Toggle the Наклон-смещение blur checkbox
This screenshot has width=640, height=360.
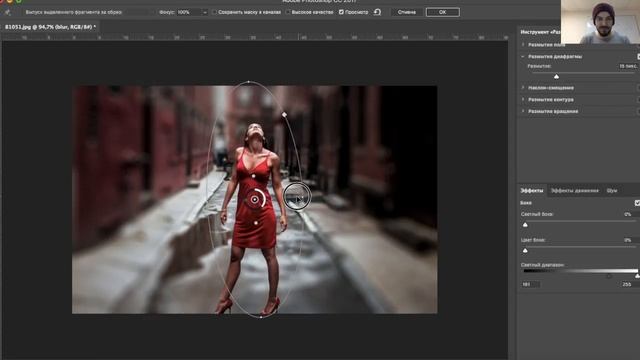(638, 88)
